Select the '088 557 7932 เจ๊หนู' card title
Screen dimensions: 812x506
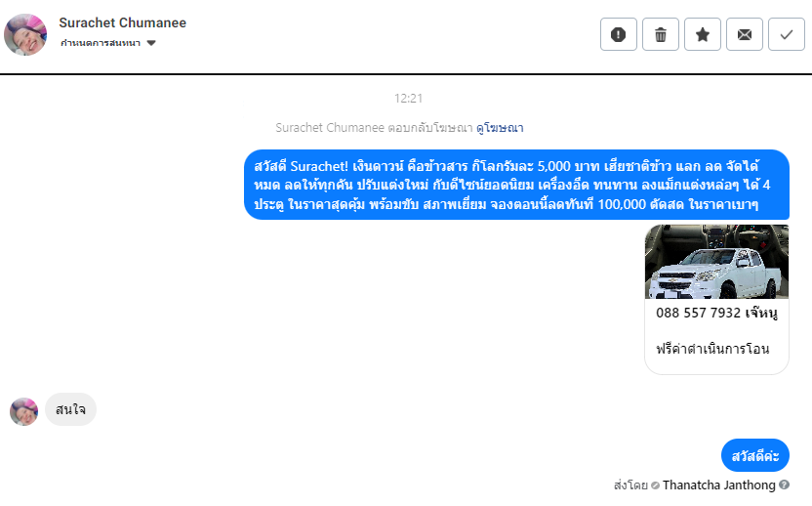716,313
